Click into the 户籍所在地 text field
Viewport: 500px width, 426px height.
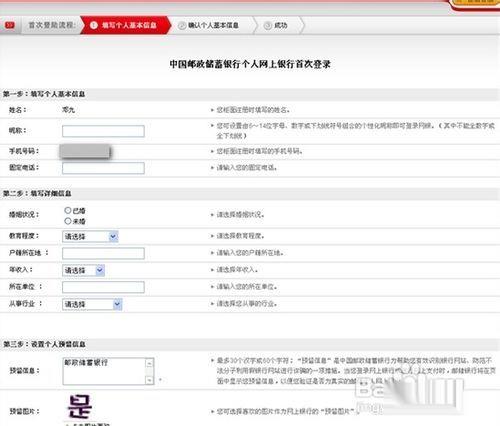tap(103, 253)
